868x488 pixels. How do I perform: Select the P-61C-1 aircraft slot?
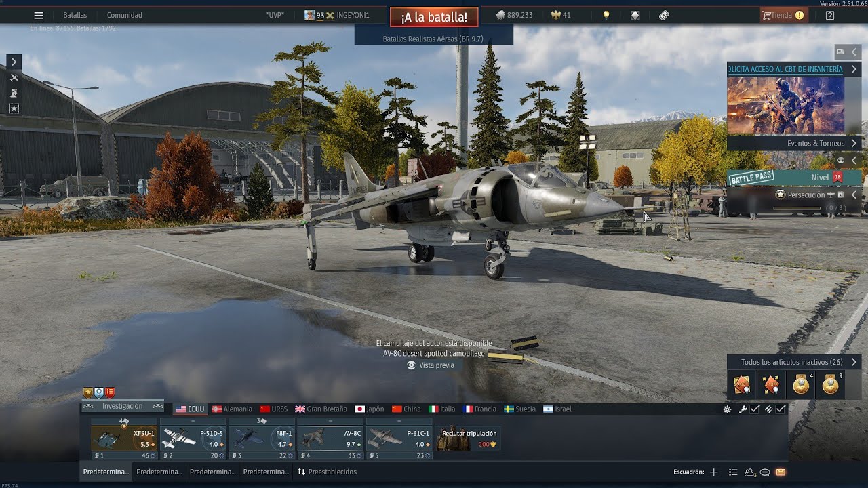pos(399,439)
